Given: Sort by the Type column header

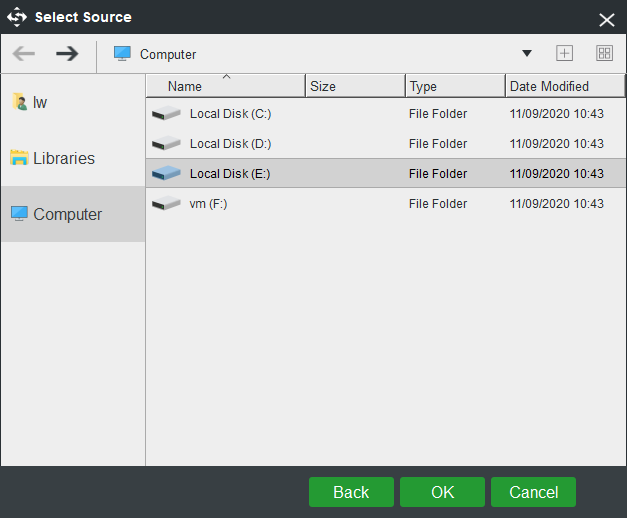Looking at the screenshot, I should pyautogui.click(x=455, y=86).
